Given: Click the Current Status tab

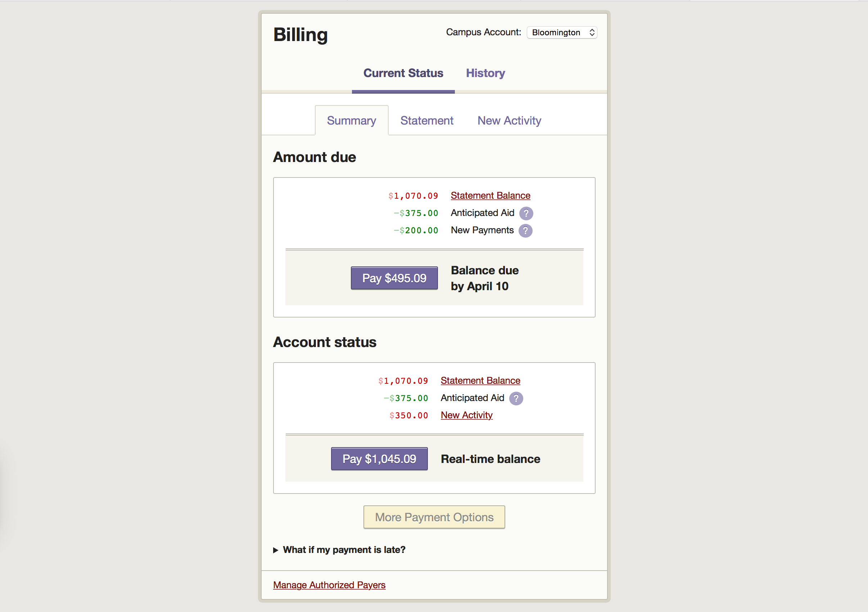Looking at the screenshot, I should point(403,73).
